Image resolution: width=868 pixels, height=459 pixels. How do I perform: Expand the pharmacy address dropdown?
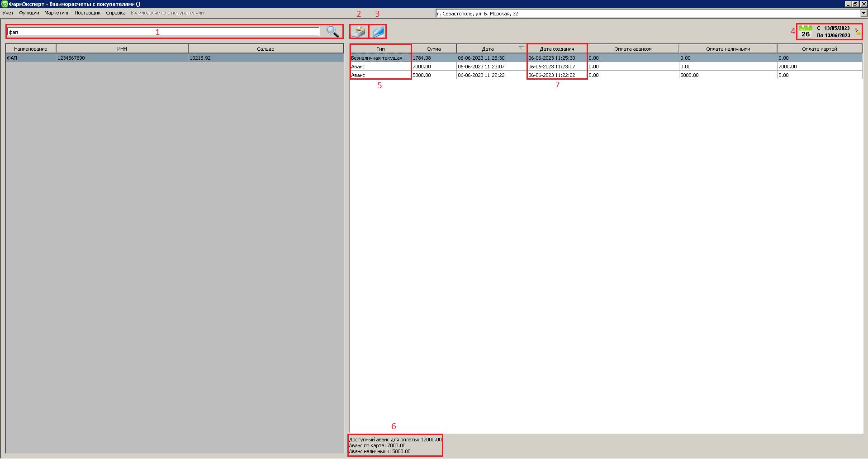tap(863, 14)
